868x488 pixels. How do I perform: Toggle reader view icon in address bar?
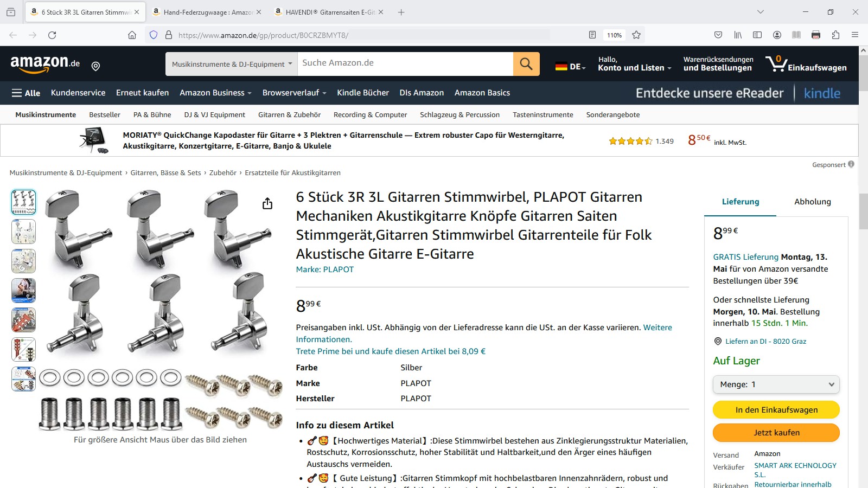(x=592, y=35)
